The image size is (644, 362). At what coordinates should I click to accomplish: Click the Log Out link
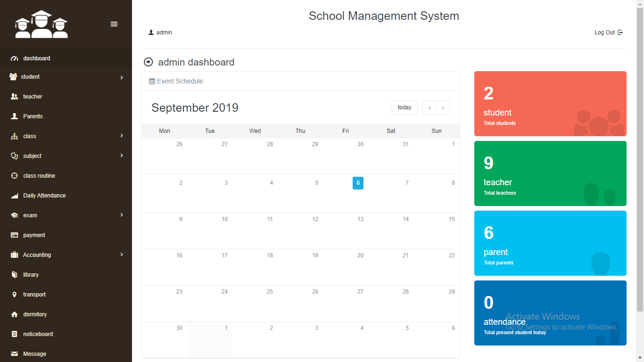coord(608,33)
